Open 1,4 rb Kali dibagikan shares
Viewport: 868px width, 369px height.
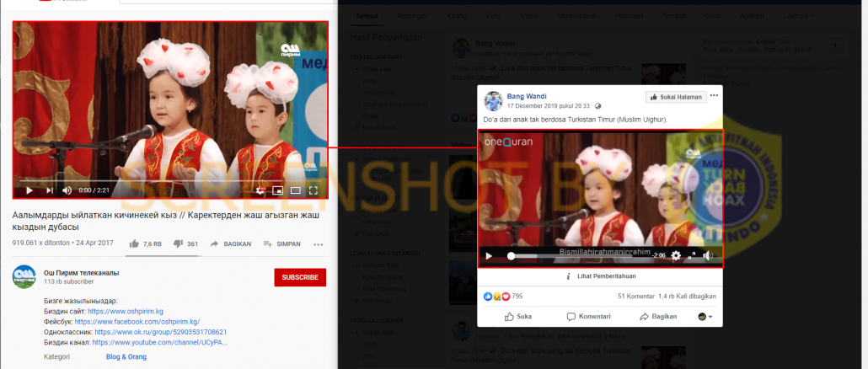(687, 296)
